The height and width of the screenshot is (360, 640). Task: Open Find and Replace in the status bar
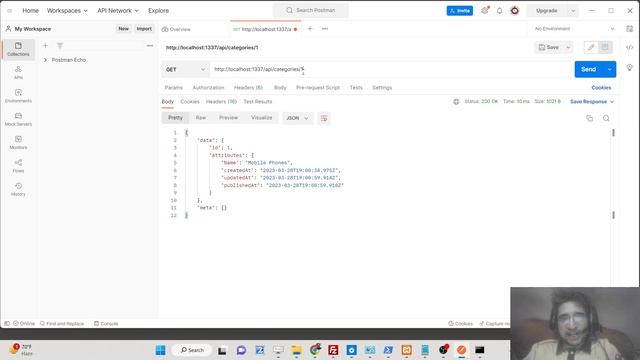62,324
